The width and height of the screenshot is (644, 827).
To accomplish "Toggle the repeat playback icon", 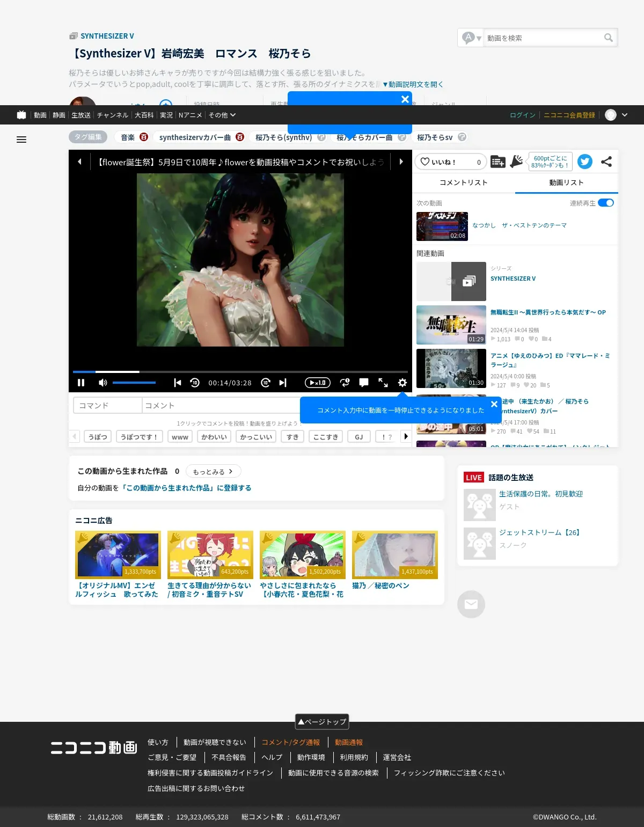I will (x=345, y=383).
